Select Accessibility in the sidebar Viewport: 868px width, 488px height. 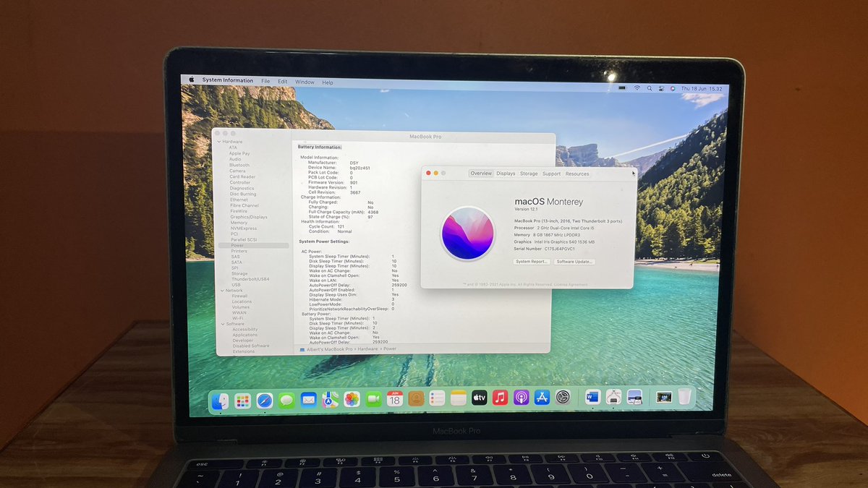click(245, 329)
